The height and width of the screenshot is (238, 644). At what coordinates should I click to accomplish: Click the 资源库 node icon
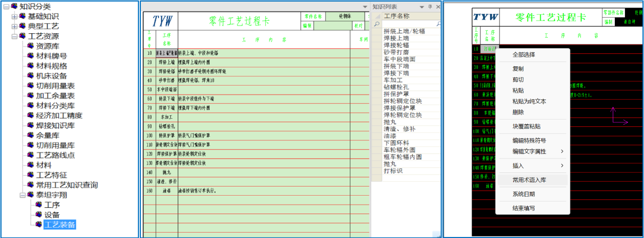31,46
